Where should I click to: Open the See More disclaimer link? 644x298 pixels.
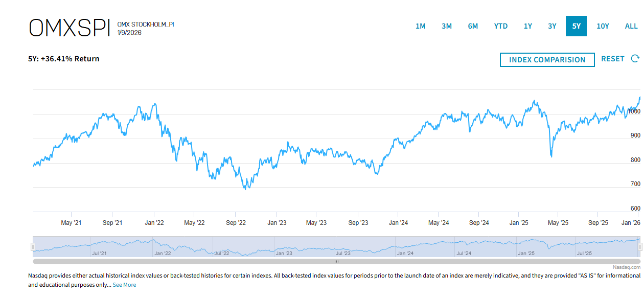[x=124, y=285]
